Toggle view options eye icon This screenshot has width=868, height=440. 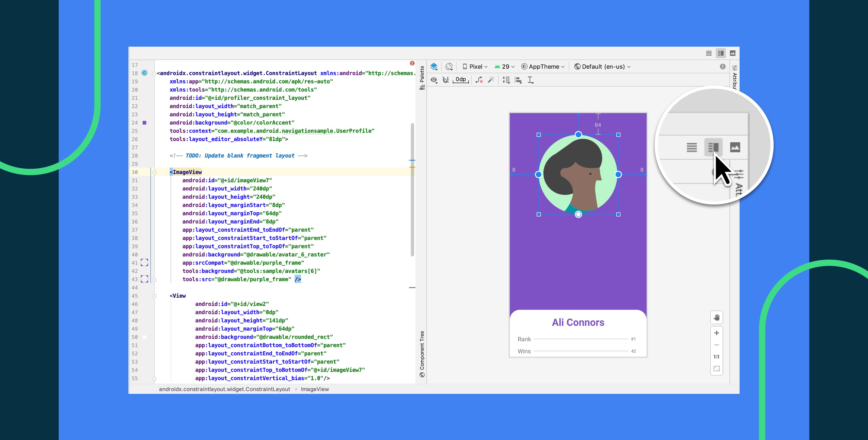click(x=434, y=80)
